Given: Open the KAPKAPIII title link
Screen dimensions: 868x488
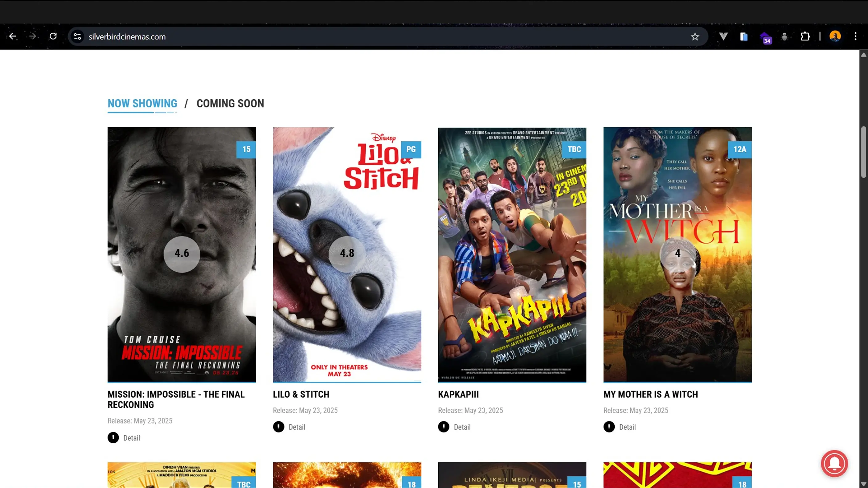Looking at the screenshot, I should coord(458,394).
